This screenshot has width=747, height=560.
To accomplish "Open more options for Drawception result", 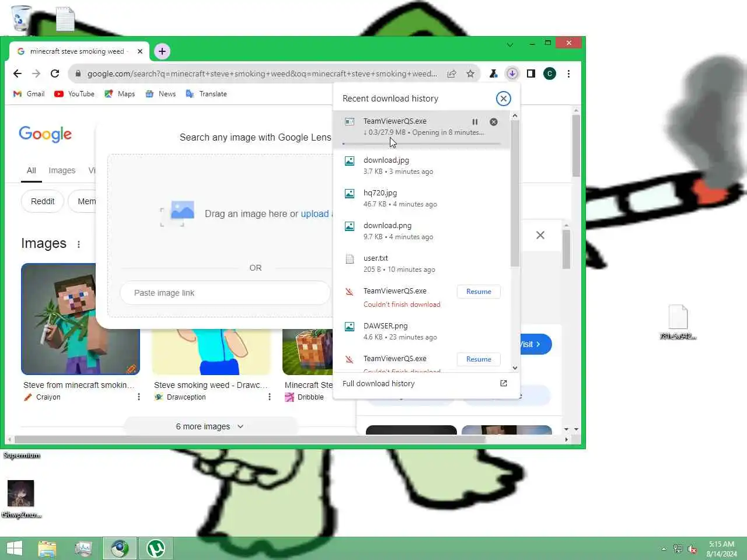I will [x=269, y=397].
